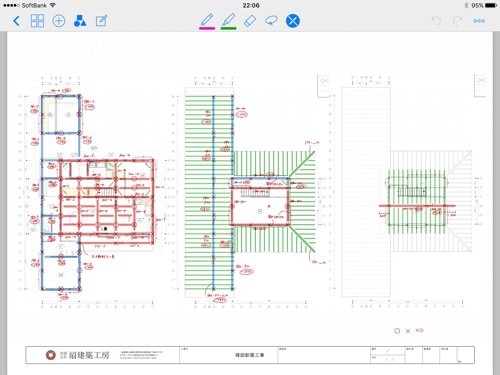
Task: Tap the add (plus) circle icon
Action: pos(59,21)
